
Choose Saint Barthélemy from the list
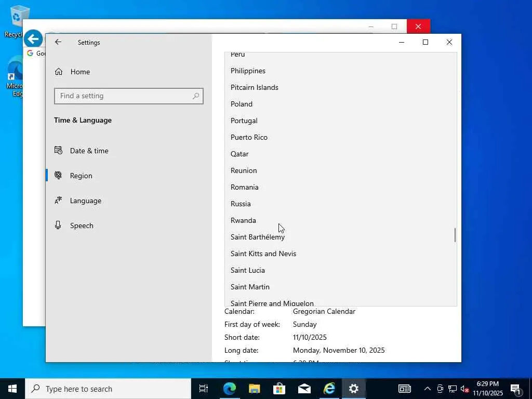341,237
